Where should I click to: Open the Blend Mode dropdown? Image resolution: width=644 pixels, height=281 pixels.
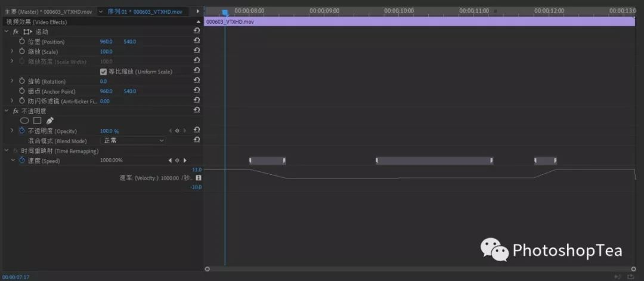pyautogui.click(x=133, y=141)
